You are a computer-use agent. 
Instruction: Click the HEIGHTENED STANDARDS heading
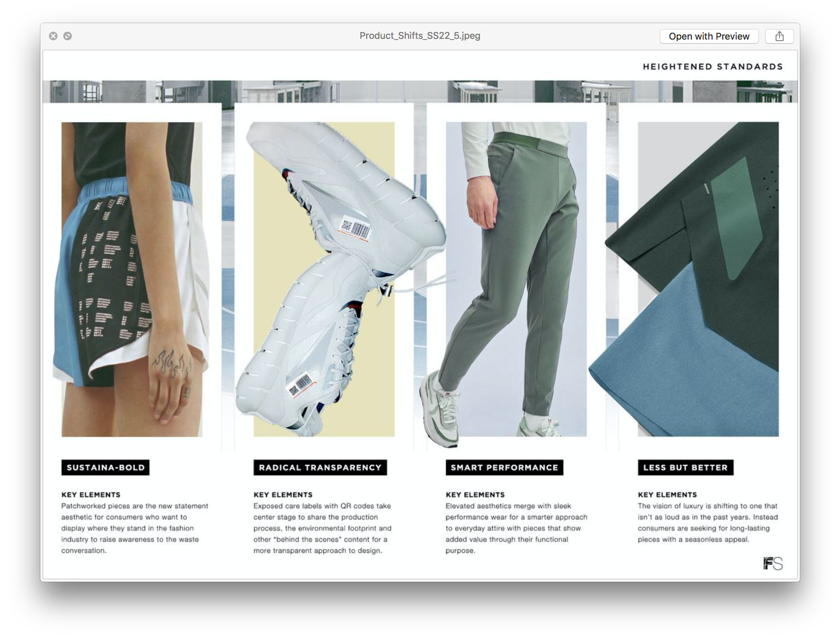[x=712, y=66]
